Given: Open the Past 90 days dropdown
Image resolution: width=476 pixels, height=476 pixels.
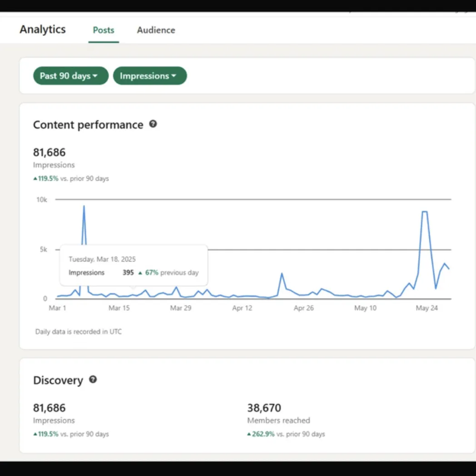Looking at the screenshot, I should 70,76.
